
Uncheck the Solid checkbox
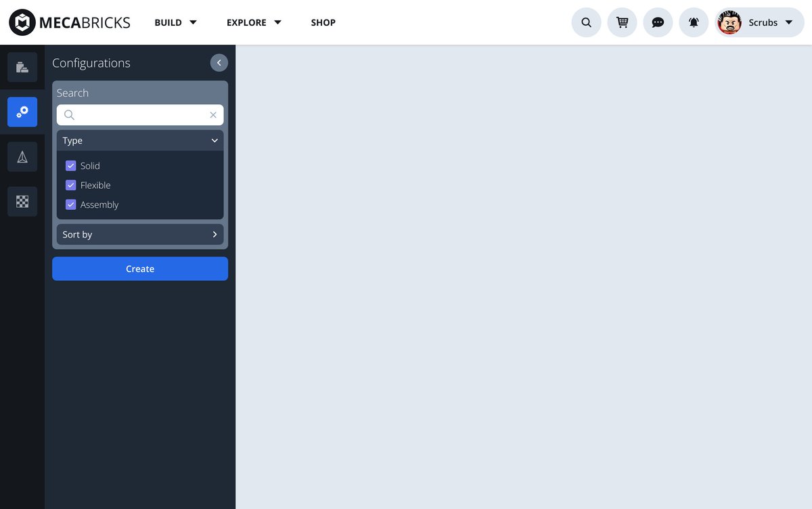(x=71, y=166)
